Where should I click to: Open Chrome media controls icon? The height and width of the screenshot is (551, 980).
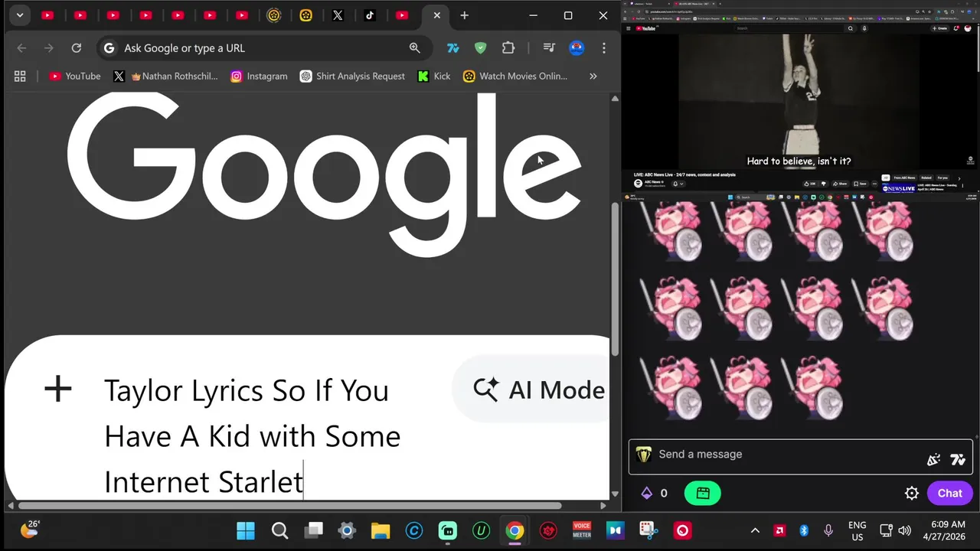[x=549, y=48]
